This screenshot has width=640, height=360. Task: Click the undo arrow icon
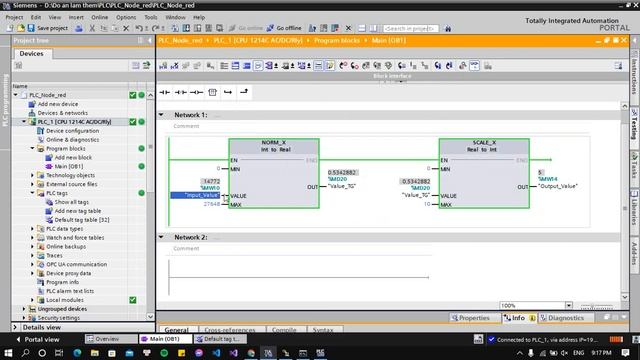[x=139, y=28]
